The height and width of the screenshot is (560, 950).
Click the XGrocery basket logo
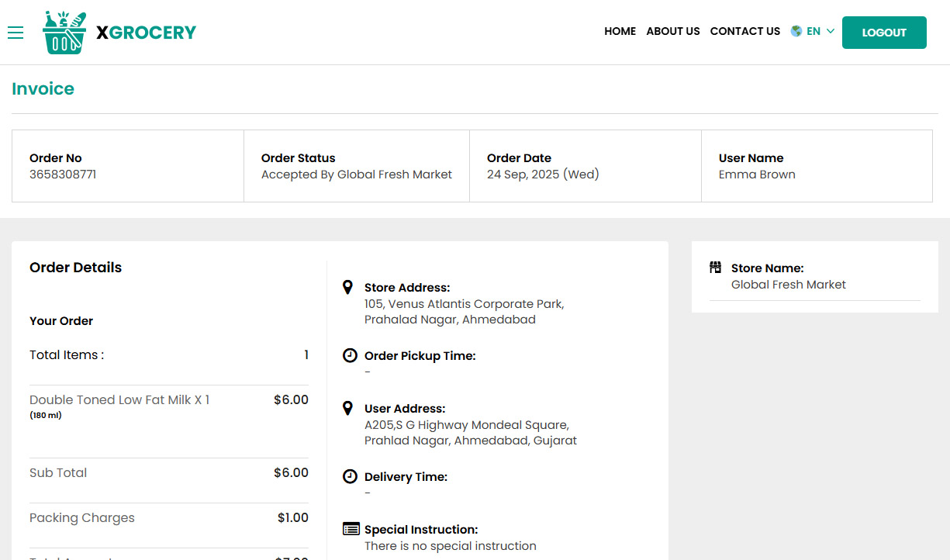coord(64,32)
